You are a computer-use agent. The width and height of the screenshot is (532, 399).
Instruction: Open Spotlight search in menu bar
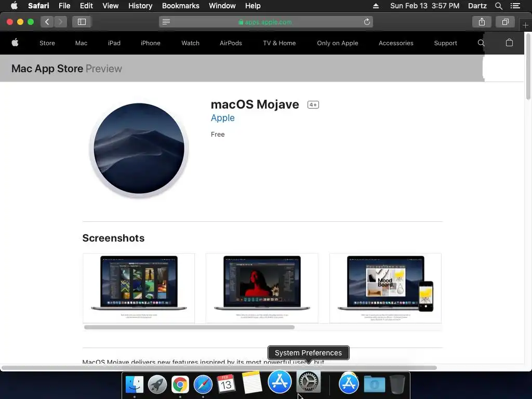pos(498,6)
